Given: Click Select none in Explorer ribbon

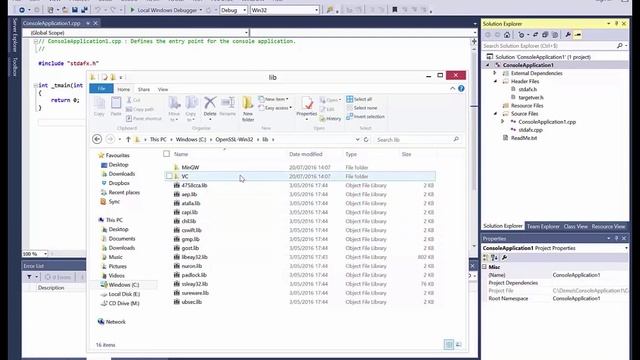Looking at the screenshot, I should tap(362, 108).
